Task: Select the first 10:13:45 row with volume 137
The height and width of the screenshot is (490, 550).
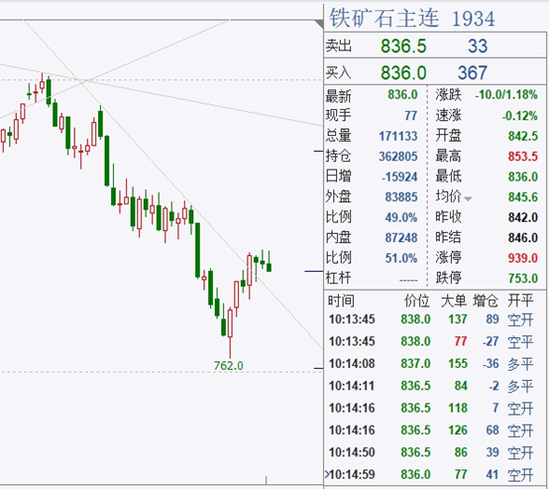Action: point(435,320)
